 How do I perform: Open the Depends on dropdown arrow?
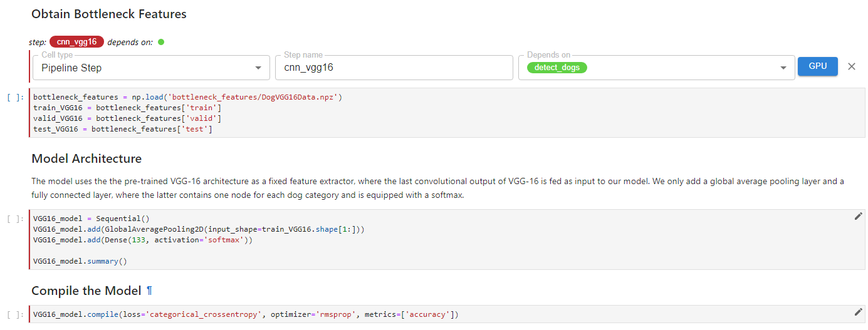[x=783, y=68]
